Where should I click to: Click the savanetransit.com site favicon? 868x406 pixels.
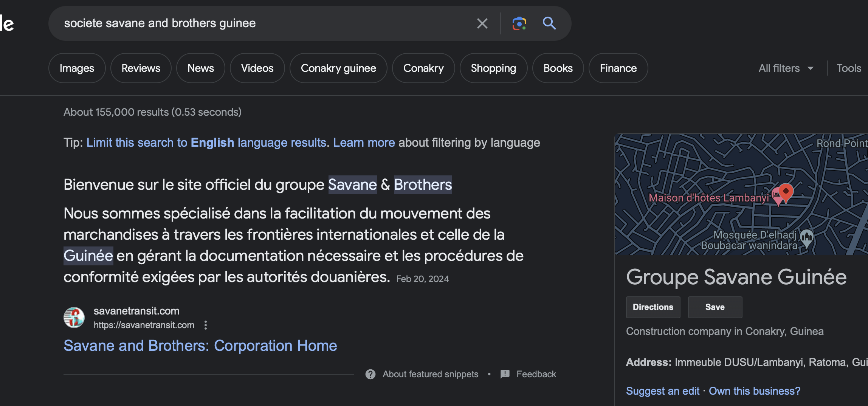74,318
